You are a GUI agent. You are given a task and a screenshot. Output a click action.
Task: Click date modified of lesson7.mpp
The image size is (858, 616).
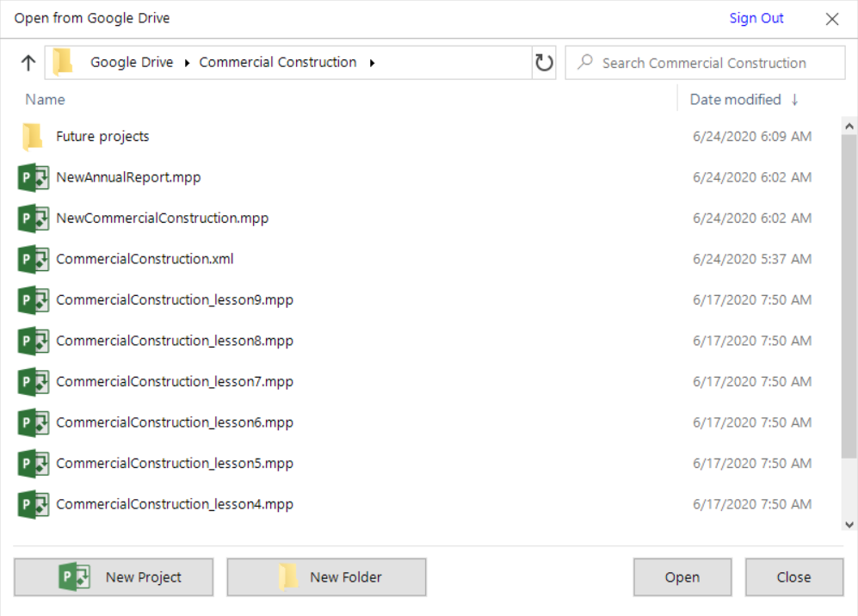coord(752,381)
